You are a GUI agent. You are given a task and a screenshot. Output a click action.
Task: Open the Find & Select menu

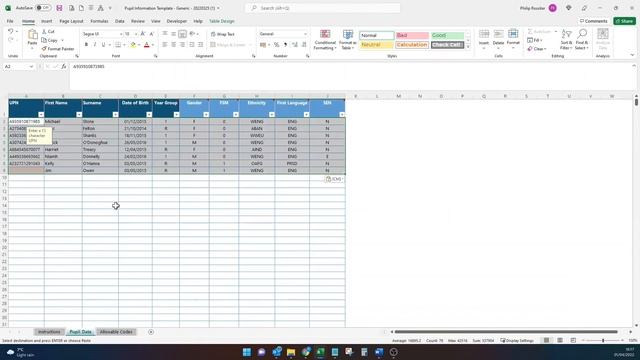pyautogui.click(x=582, y=39)
